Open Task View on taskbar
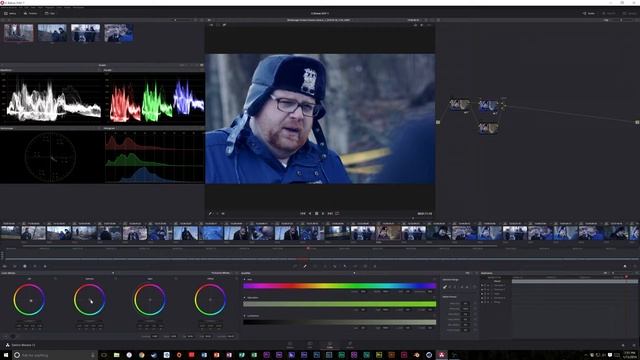This screenshot has height=360, width=640. (104, 355)
